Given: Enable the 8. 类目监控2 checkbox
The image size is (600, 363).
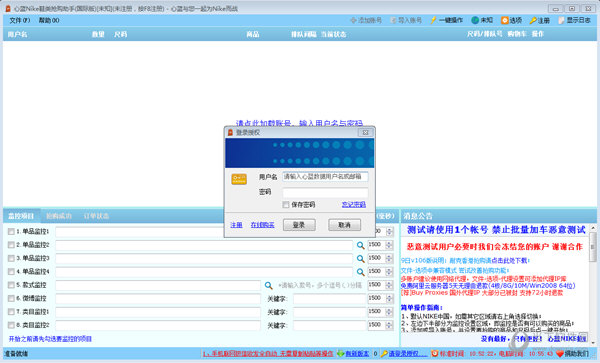Looking at the screenshot, I should tap(11, 325).
